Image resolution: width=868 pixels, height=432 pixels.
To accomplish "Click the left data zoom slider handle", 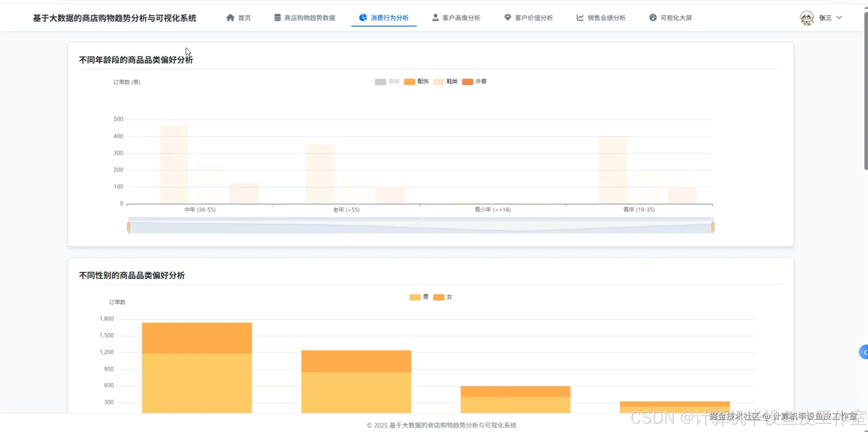I will point(129,227).
